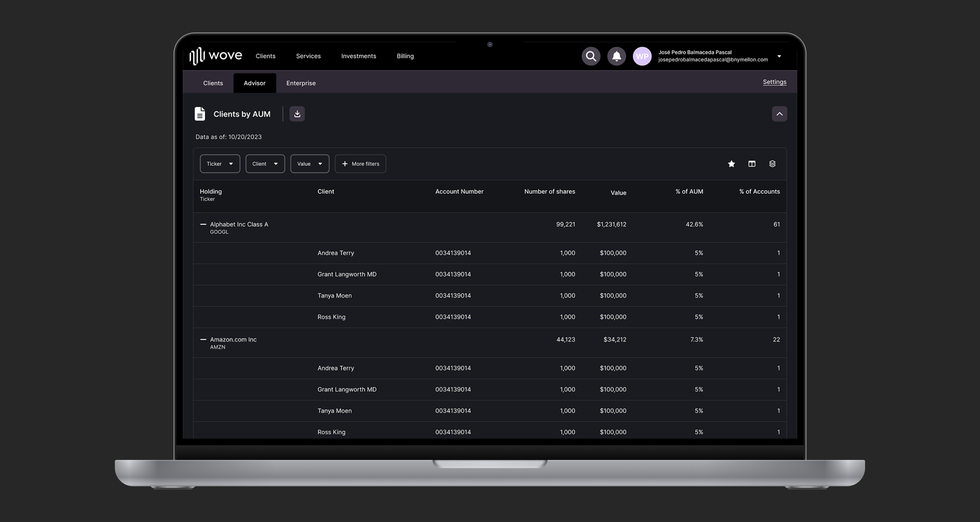Open search with the magnifier icon

click(591, 56)
